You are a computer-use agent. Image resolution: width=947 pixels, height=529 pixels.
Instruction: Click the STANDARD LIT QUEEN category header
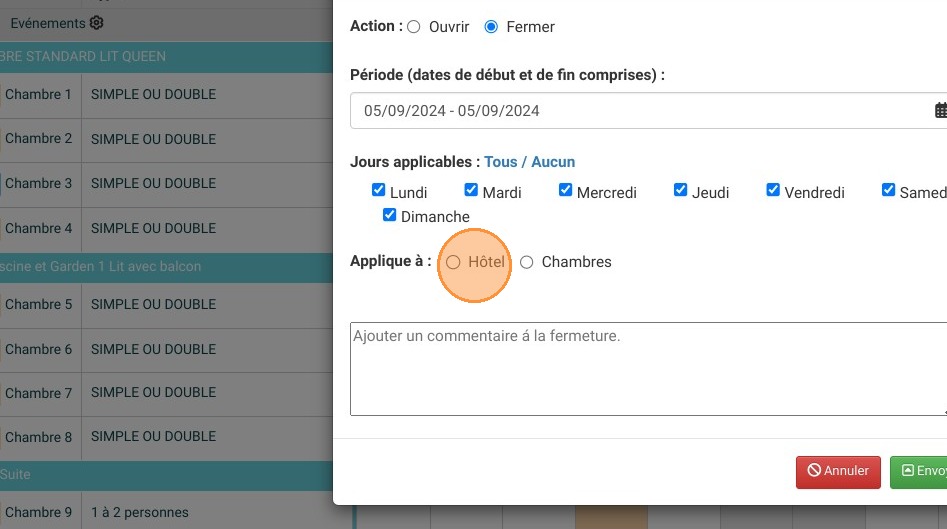(166, 57)
